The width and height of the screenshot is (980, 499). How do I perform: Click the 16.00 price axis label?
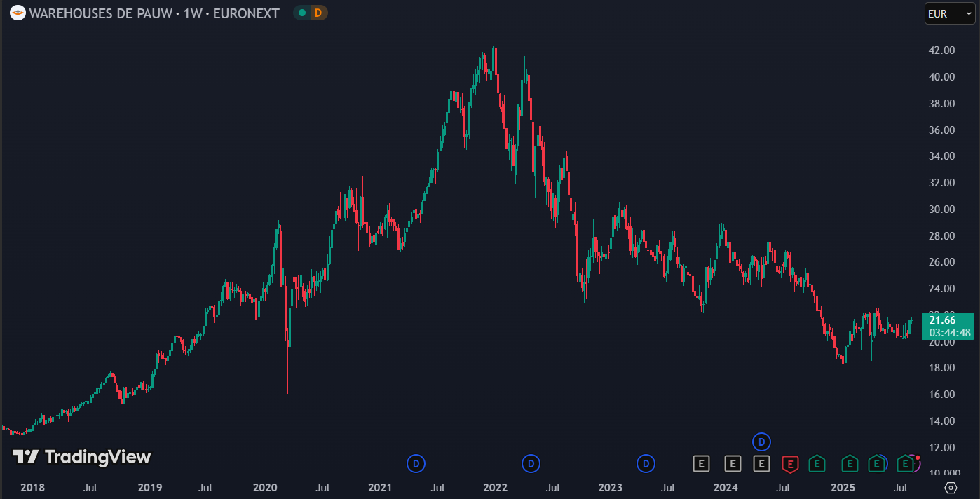click(941, 395)
